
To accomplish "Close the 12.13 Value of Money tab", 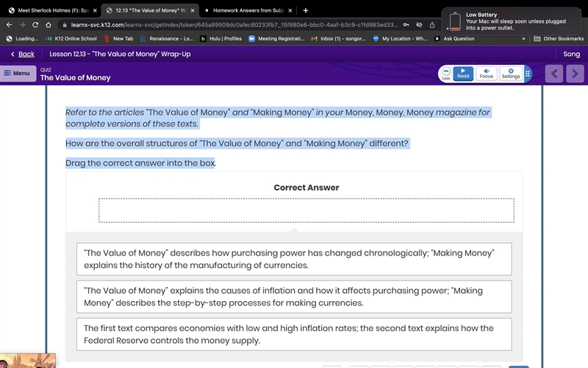I will click(193, 10).
